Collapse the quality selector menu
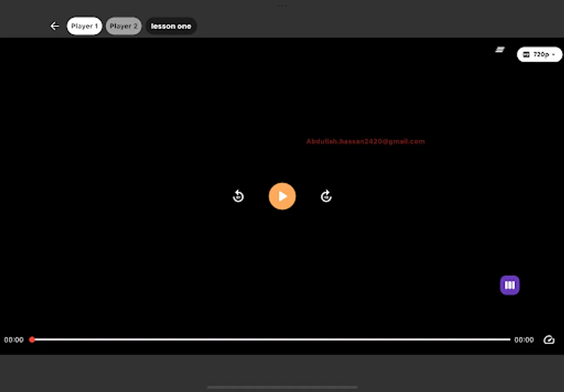Viewport: 564px width, 392px height. (x=539, y=54)
